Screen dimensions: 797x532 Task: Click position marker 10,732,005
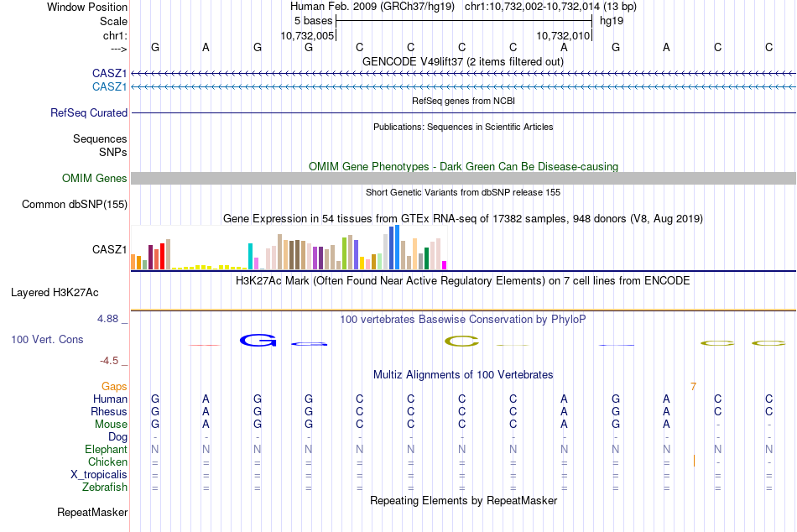308,35
